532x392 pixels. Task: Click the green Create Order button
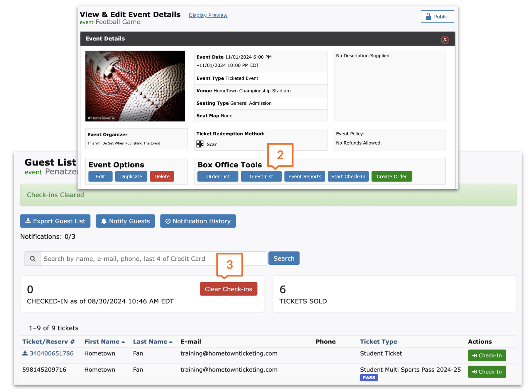(x=391, y=176)
